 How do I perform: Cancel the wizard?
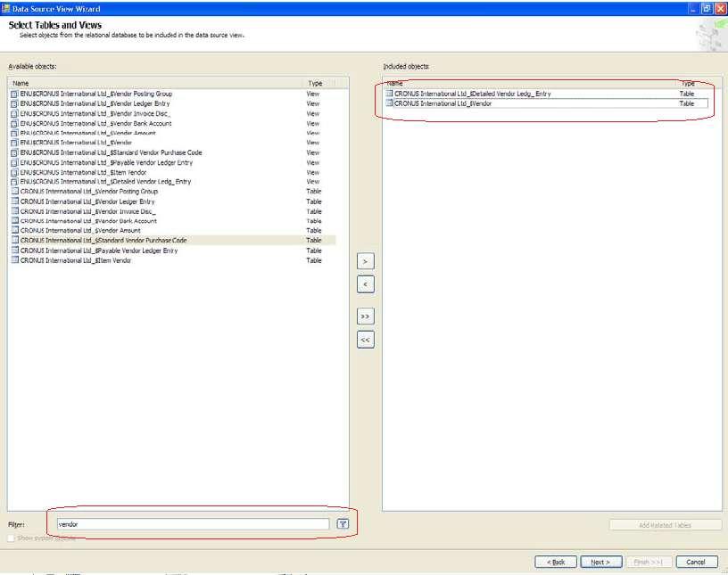(x=696, y=562)
